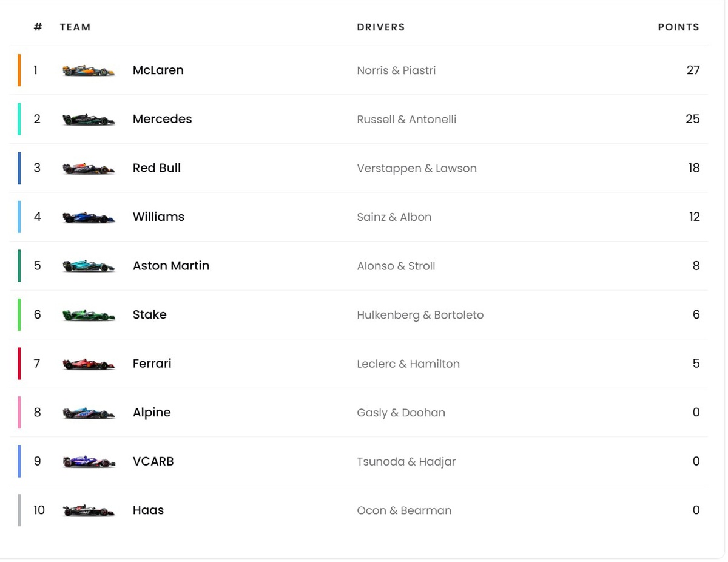The image size is (728, 562).
Task: Click the Aston Martin car icon
Action: tap(89, 266)
